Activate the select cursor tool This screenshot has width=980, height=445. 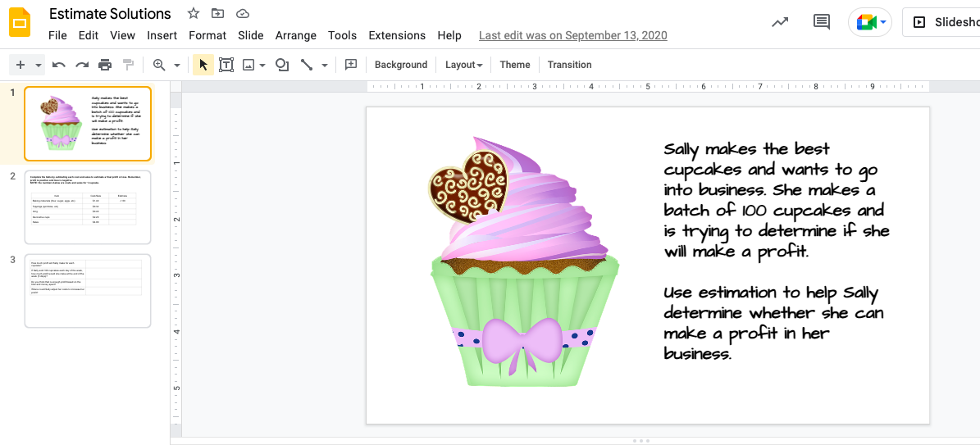(203, 65)
